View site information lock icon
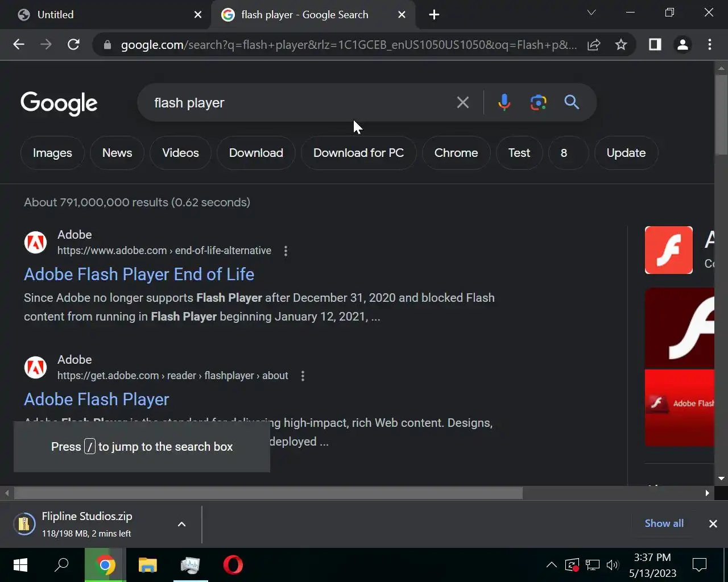This screenshot has height=582, width=728. pos(107,44)
